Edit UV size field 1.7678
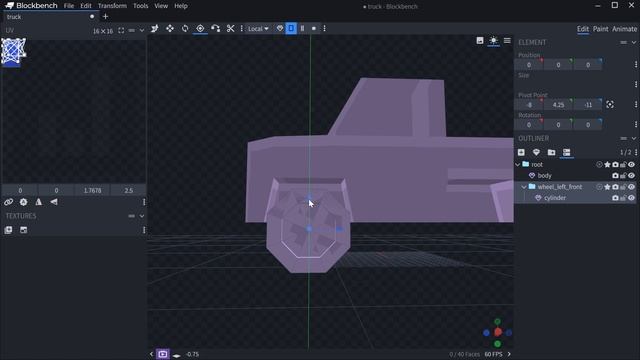The height and width of the screenshot is (360, 640). coord(92,190)
